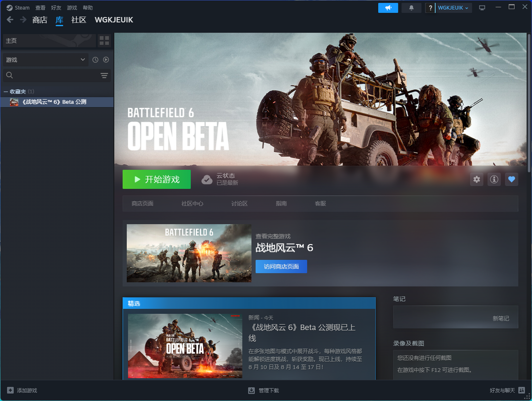This screenshot has width=532, height=401.
Task: Show game info with the info icon
Action: 494,179
